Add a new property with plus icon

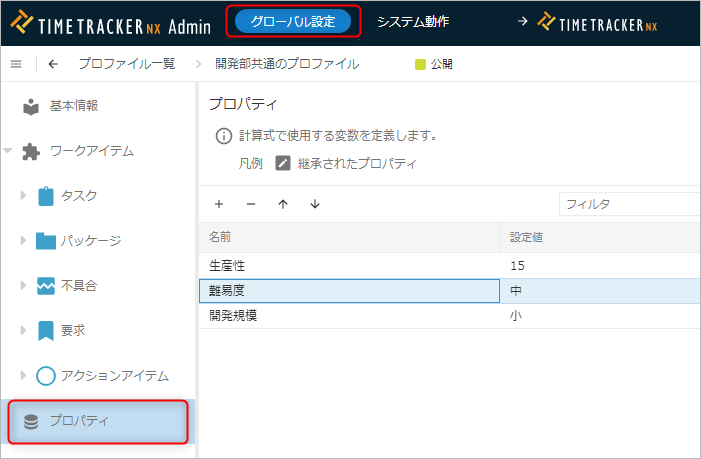pyautogui.click(x=219, y=204)
